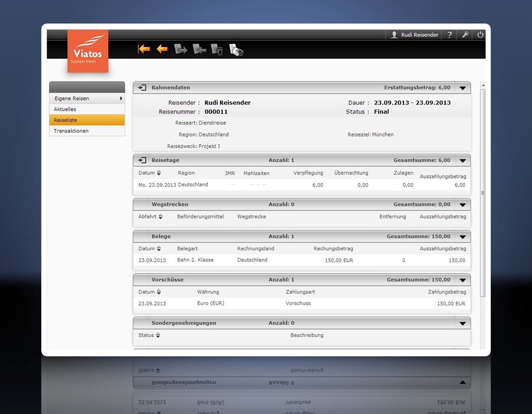The width and height of the screenshot is (532, 414).
Task: Click the vertical scrollbar thumb
Action: [x=483, y=193]
